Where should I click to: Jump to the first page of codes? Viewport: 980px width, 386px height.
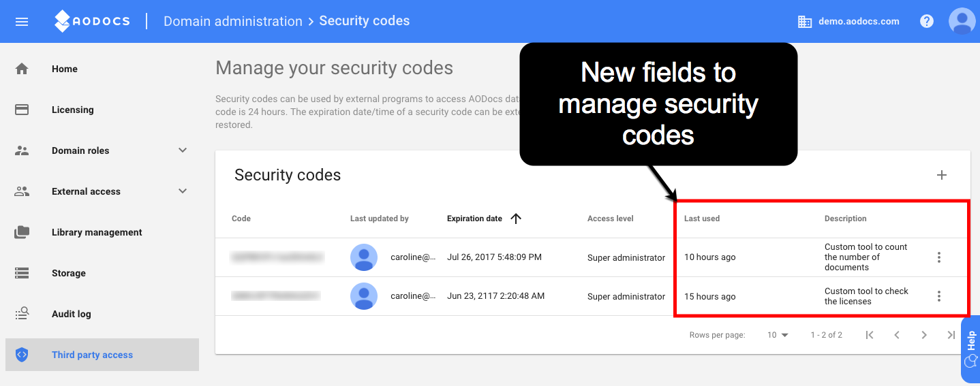coord(870,335)
